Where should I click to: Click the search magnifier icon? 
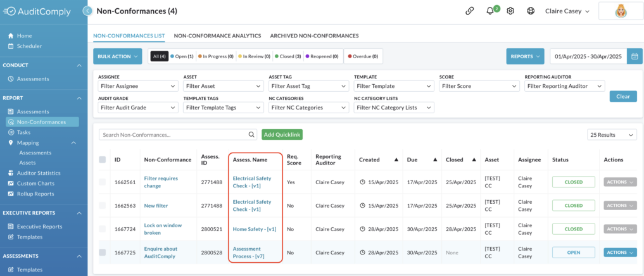click(x=251, y=134)
